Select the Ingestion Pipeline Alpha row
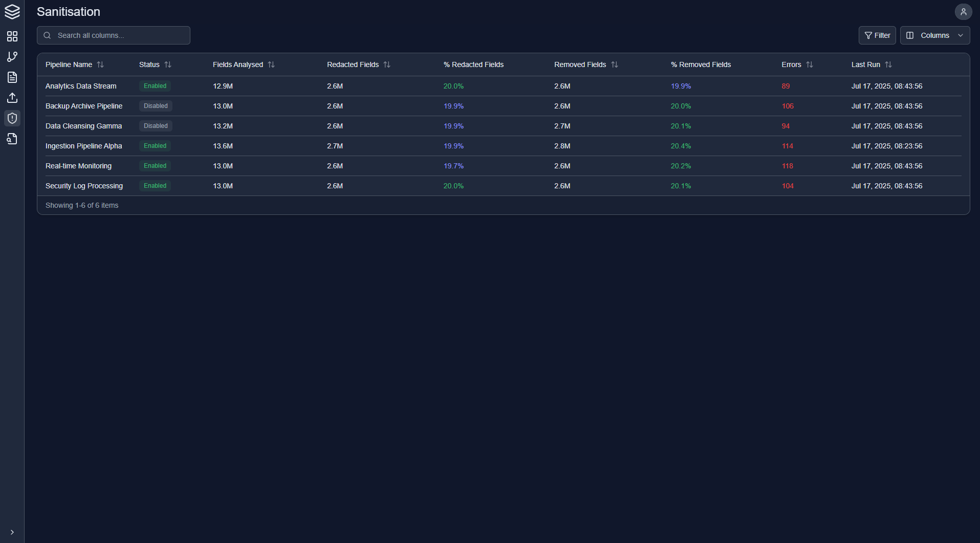 coord(83,146)
